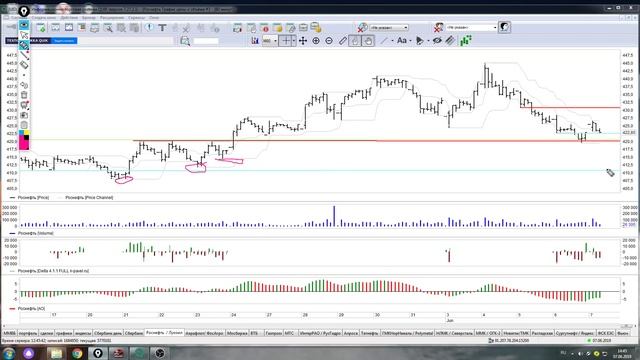Toggle the eye button atop annotation sidebar

click(24, 25)
